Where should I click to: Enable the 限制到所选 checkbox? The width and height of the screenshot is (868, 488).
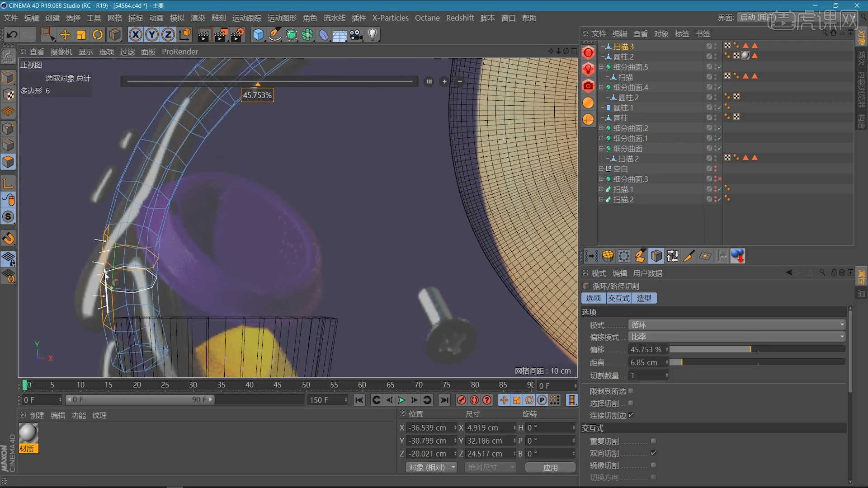tap(631, 391)
